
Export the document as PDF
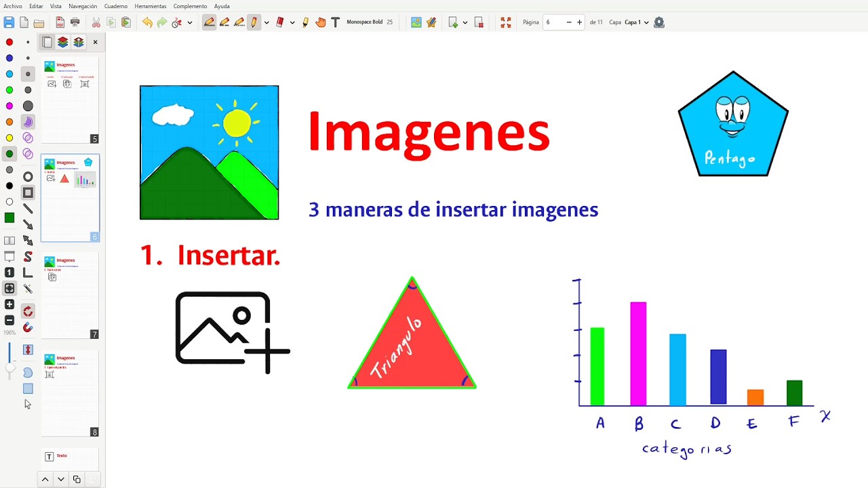[x=60, y=22]
